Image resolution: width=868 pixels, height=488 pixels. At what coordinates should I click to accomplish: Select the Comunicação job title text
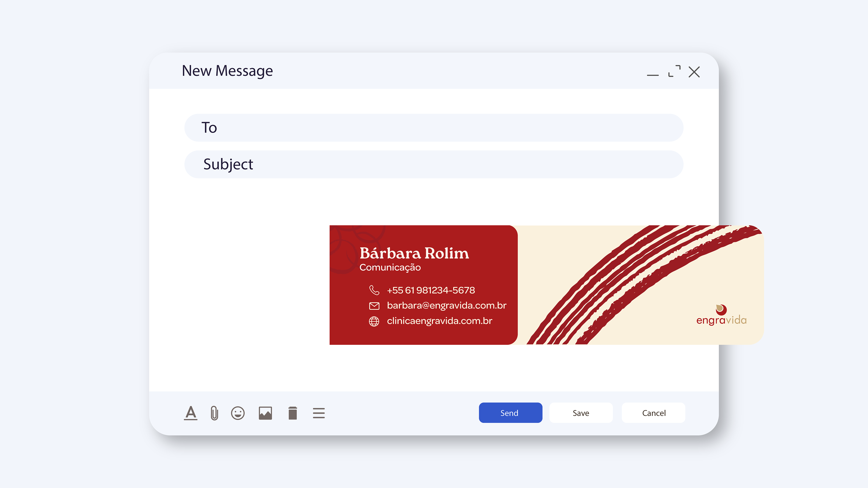coord(390,268)
